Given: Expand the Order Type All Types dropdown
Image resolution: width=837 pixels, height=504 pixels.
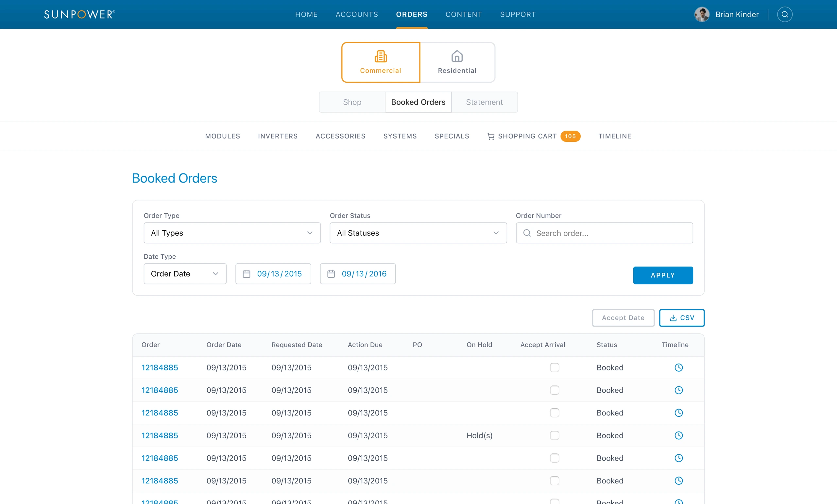Looking at the screenshot, I should coord(232,233).
